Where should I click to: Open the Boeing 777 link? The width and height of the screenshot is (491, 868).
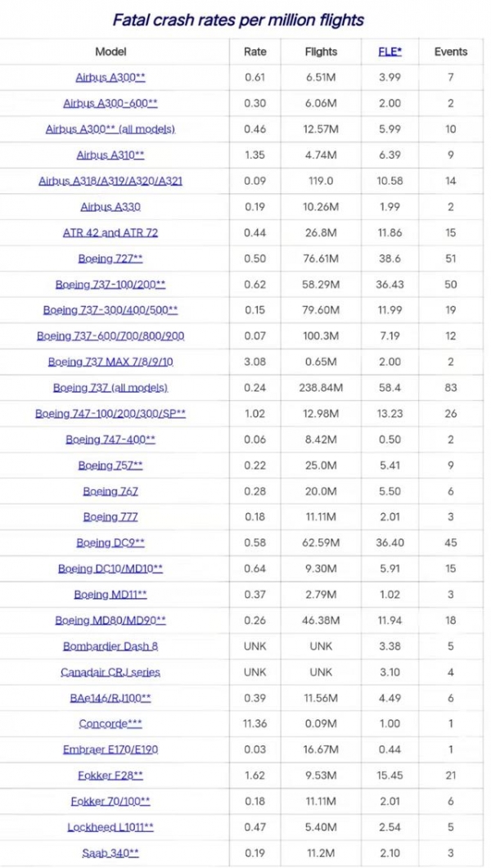tap(110, 516)
